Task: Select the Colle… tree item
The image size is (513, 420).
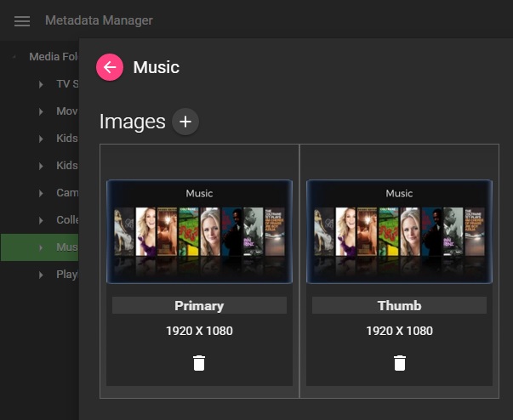Action: point(67,220)
